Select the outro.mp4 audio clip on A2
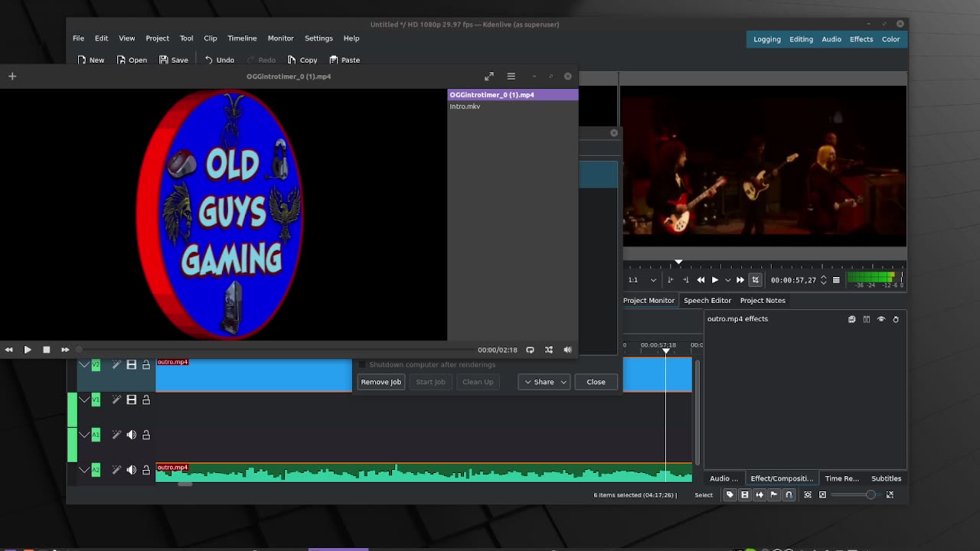 423,473
